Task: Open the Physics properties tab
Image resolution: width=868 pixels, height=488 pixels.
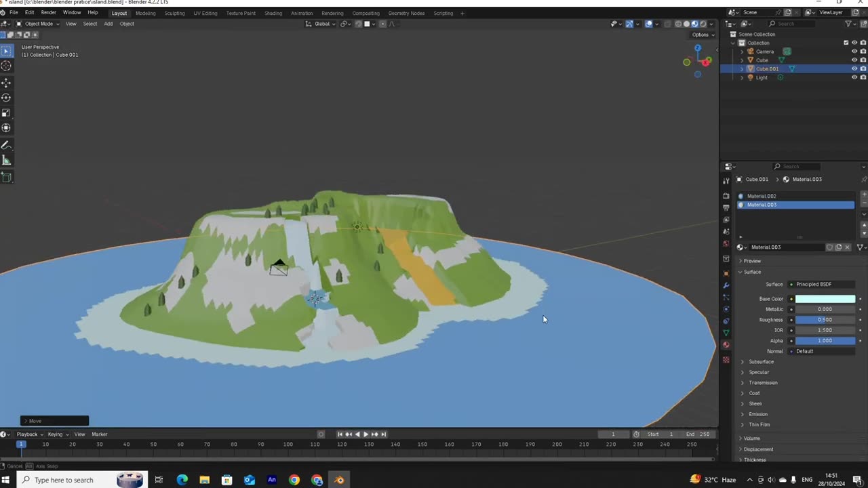Action: (726, 309)
